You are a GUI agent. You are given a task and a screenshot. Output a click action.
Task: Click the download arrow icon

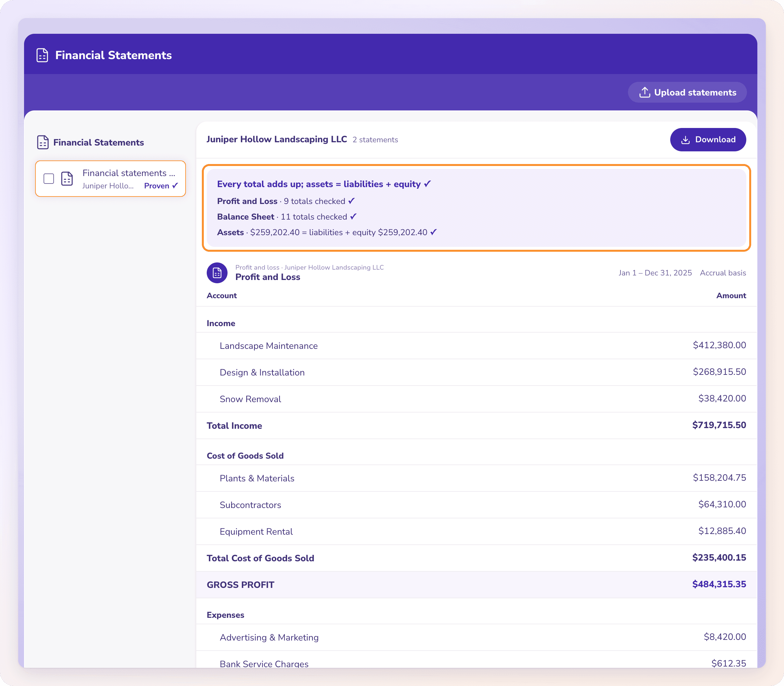(686, 140)
